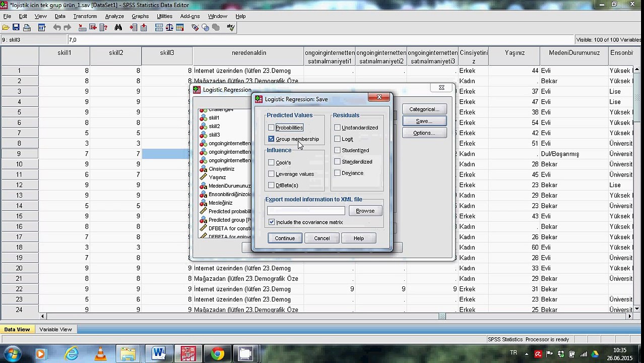This screenshot has height=363, width=644.
Task: Click the Undo arrow in the toolbar
Action: tap(57, 28)
